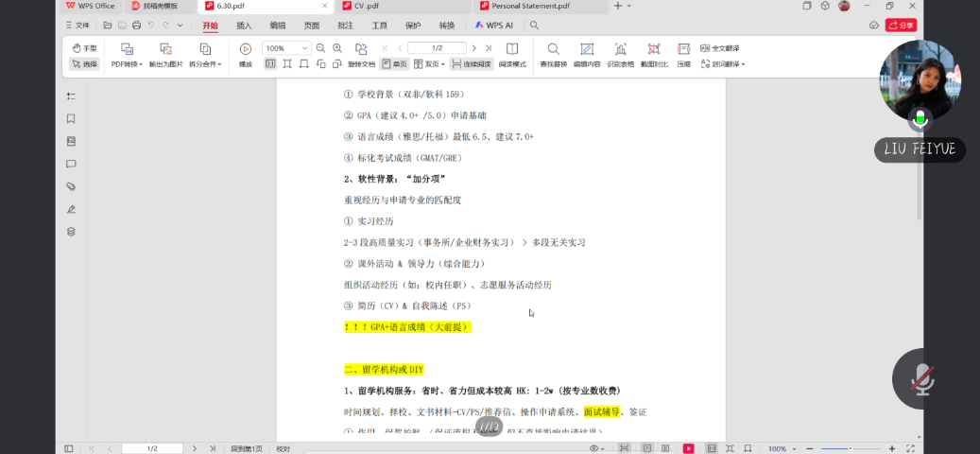Expand the PDF Convert (PDF转换) dropdown
The width and height of the screenshot is (980, 454).
pos(127,64)
